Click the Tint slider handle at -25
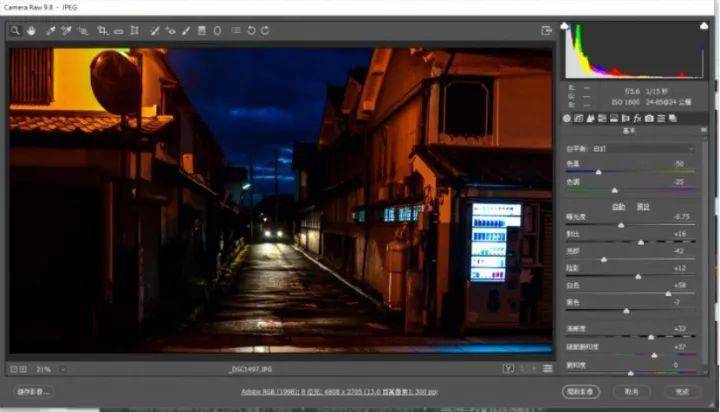The height and width of the screenshot is (412, 720). [x=615, y=190]
